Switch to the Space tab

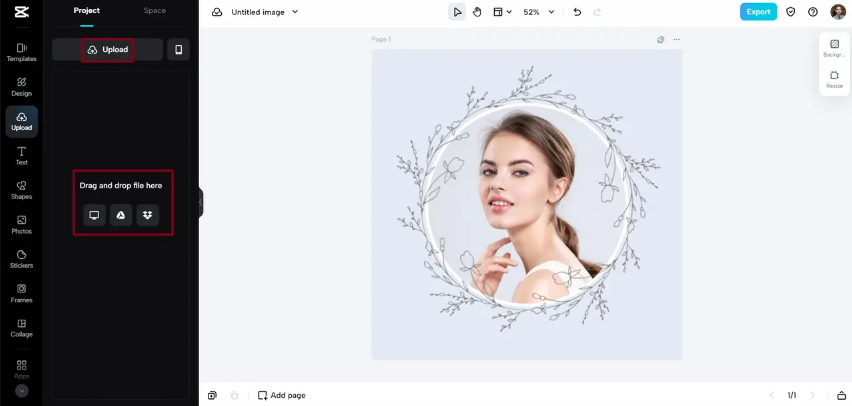point(155,10)
